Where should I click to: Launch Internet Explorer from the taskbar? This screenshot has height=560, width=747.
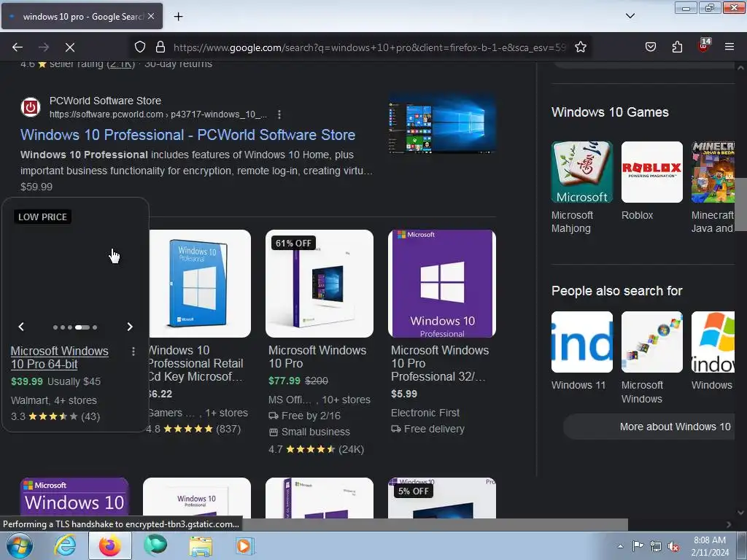(x=64, y=545)
